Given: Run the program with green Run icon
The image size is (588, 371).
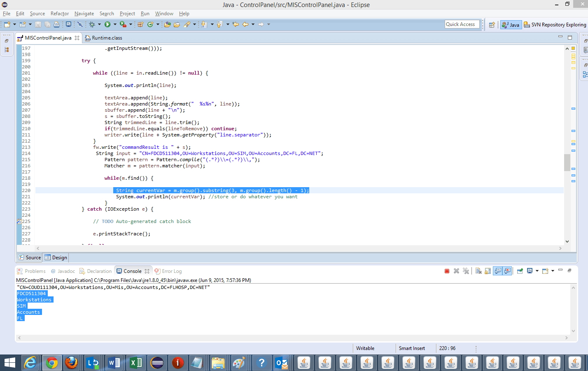Looking at the screenshot, I should pyautogui.click(x=107, y=24).
